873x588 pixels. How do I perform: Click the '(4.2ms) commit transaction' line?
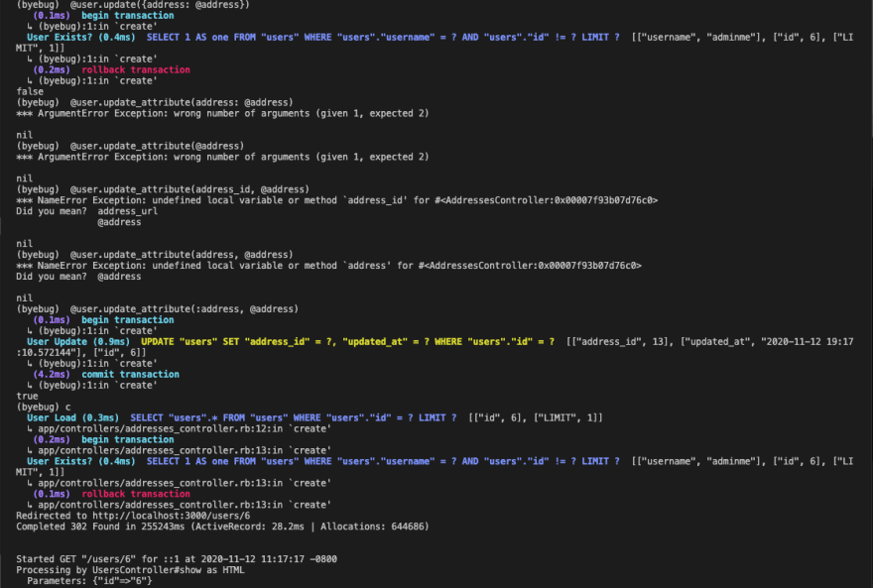(x=106, y=375)
